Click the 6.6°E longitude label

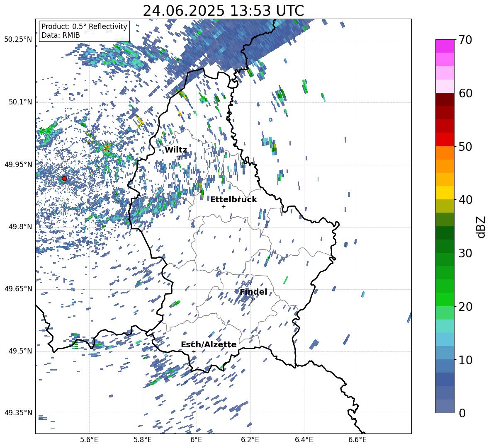tap(357, 440)
